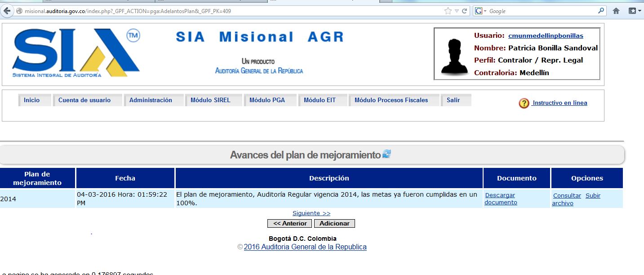Click the Descargar documento link

500,198
